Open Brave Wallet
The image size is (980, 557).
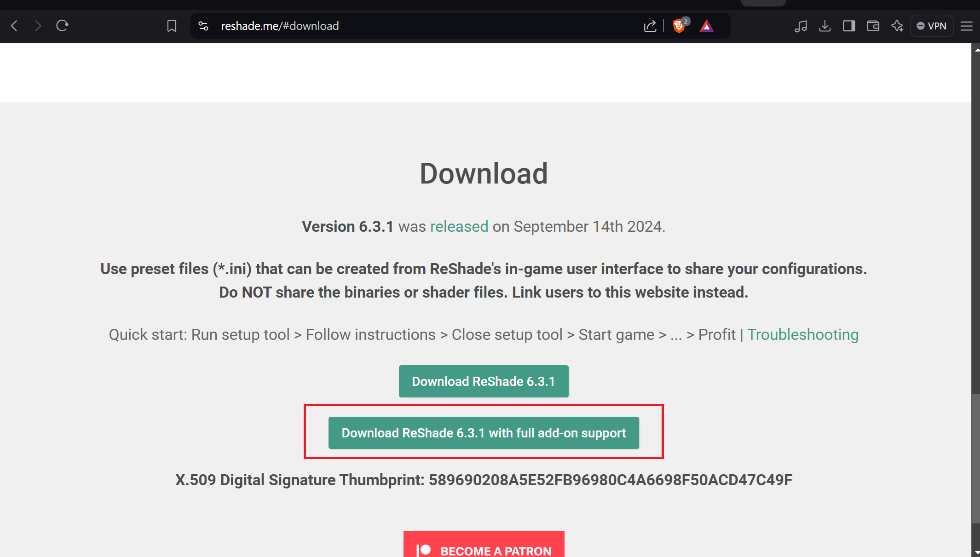click(873, 26)
